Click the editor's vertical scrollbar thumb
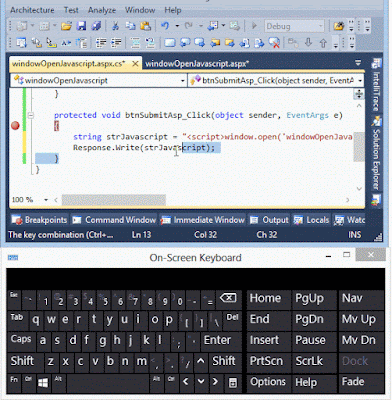The width and height of the screenshot is (392, 400). coord(359,147)
